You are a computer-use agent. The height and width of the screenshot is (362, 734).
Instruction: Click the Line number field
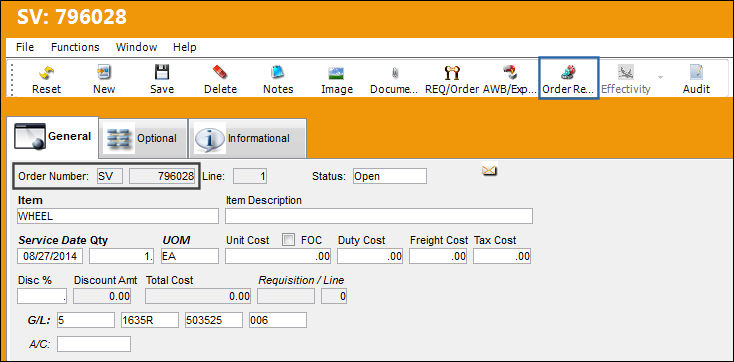point(250,177)
